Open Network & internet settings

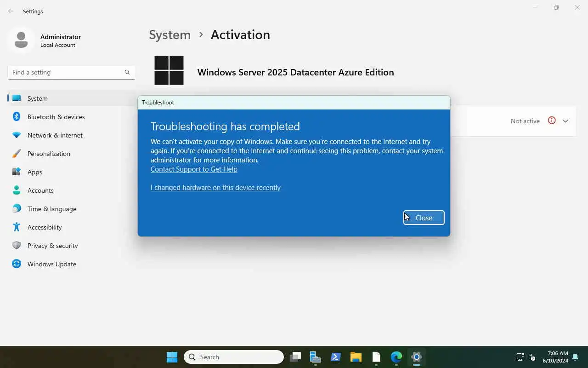pos(71,135)
